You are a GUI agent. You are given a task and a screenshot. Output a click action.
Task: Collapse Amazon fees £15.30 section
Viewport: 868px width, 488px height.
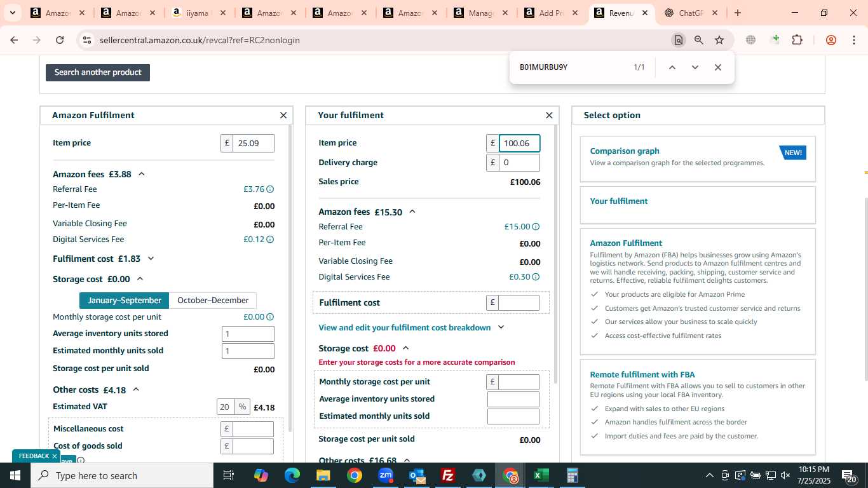412,212
